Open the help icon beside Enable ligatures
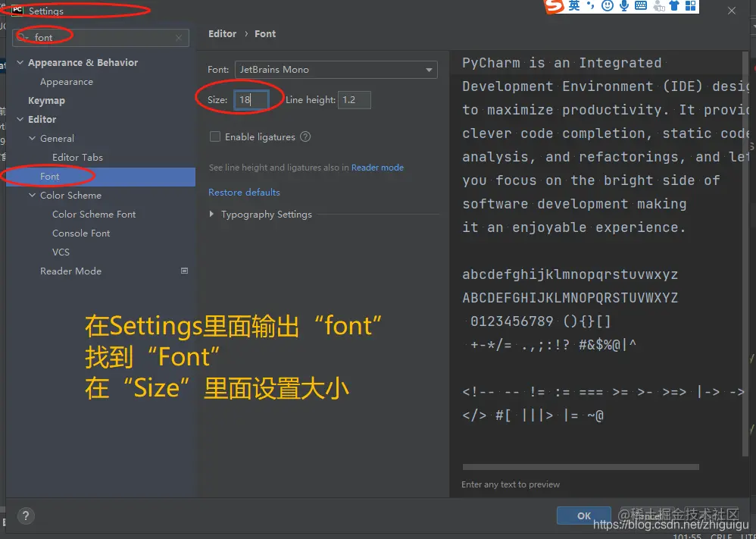756x539 pixels. pos(305,136)
